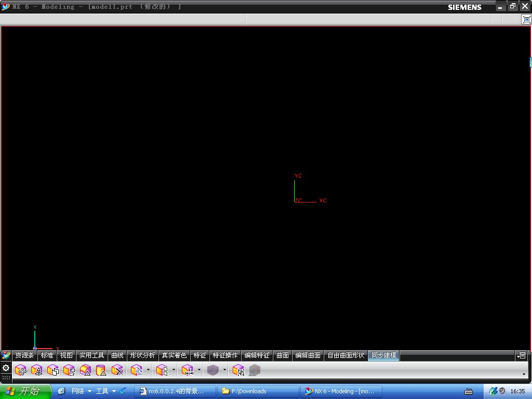Click the toolbar grip dots handle
The image size is (532, 399).
point(6,377)
